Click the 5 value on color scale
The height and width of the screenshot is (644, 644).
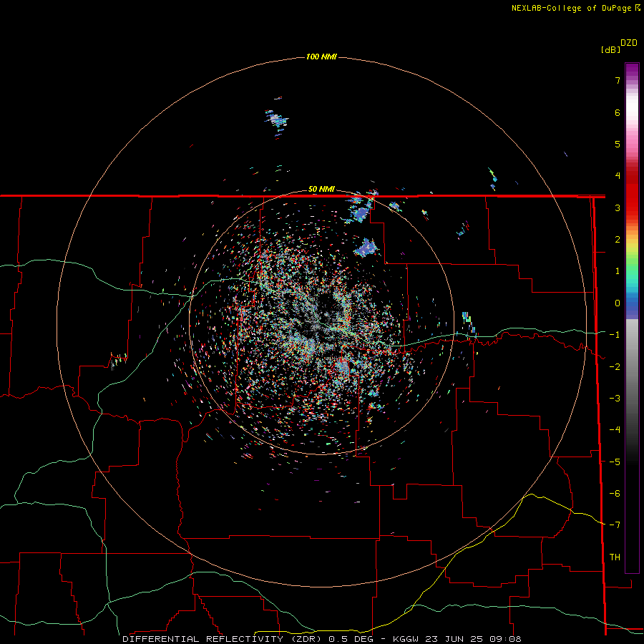(618, 144)
